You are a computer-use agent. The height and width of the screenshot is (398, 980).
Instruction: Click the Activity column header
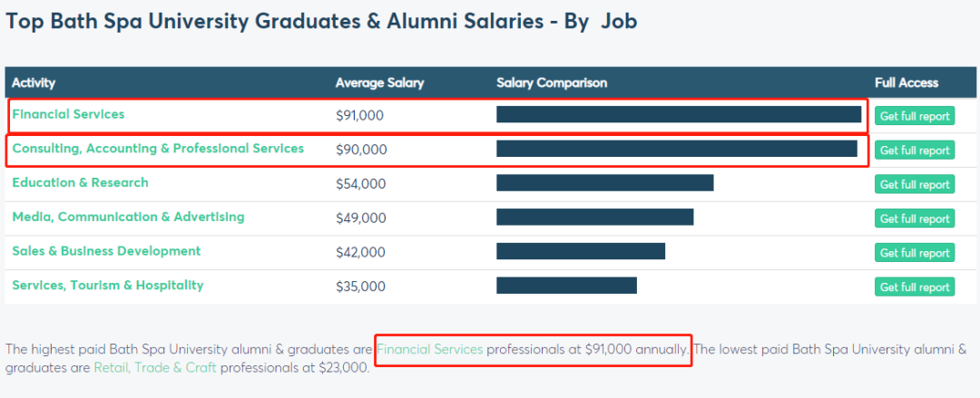[x=34, y=83]
